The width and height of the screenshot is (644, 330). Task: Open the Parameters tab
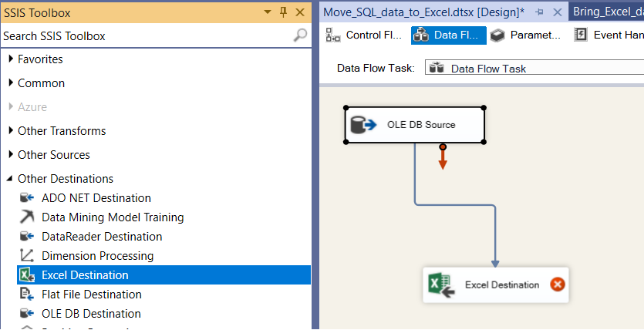point(526,35)
